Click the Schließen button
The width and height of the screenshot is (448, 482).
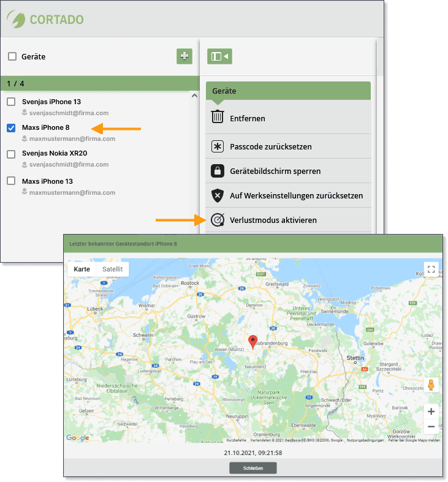pyautogui.click(x=253, y=468)
